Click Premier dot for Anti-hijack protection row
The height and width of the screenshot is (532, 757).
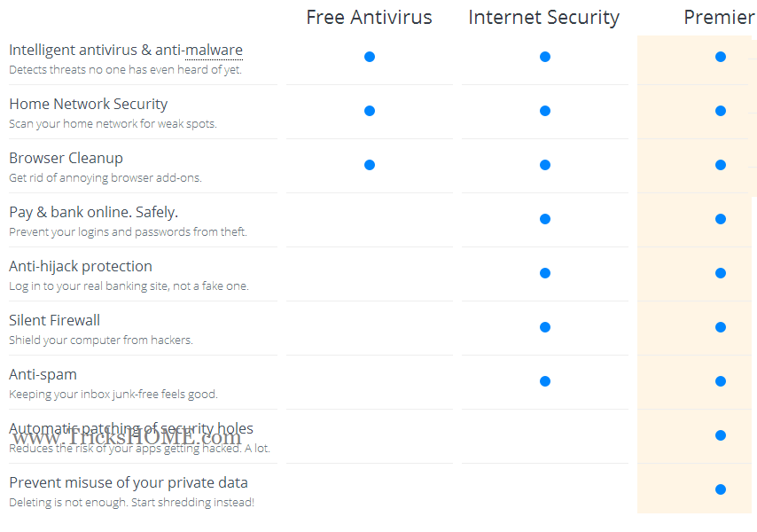tap(721, 273)
